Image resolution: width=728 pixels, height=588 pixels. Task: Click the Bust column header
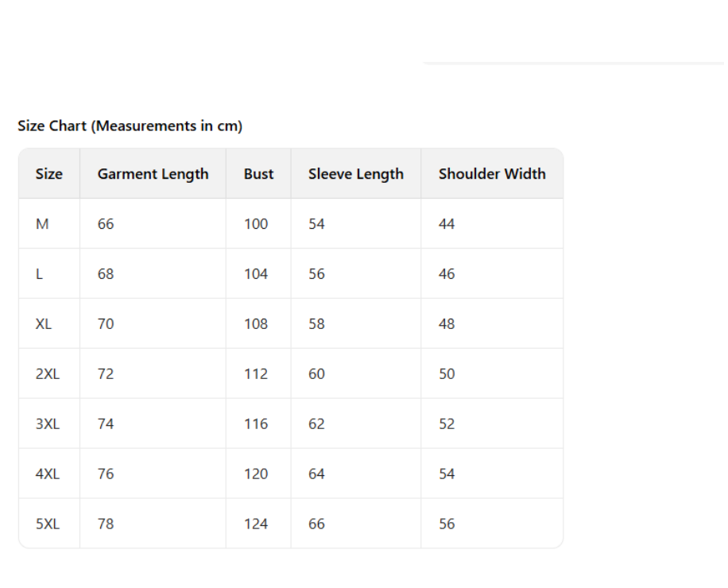click(258, 174)
